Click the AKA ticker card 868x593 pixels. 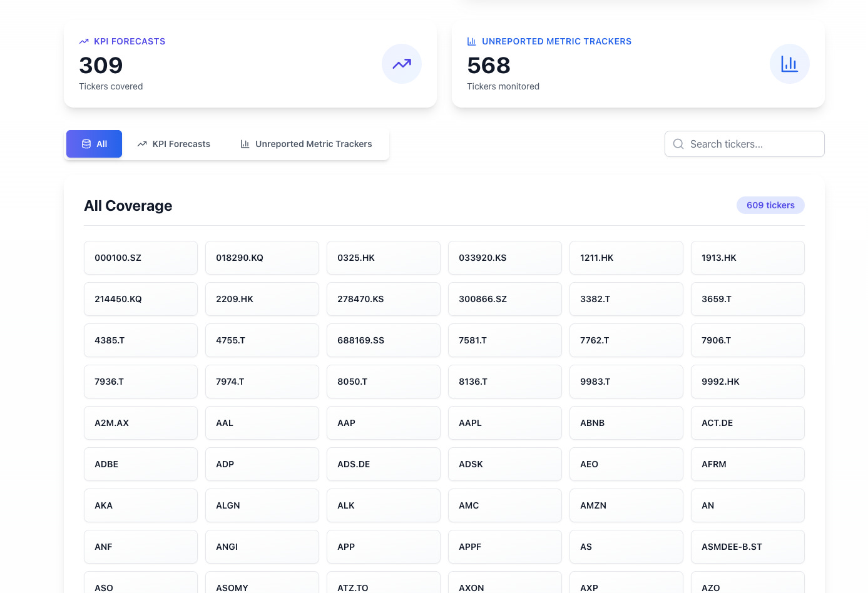[141, 505]
